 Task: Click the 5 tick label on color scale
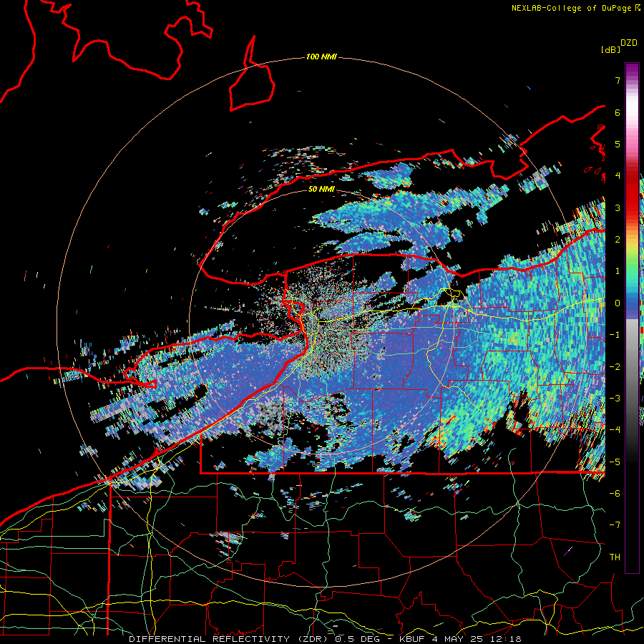click(618, 144)
